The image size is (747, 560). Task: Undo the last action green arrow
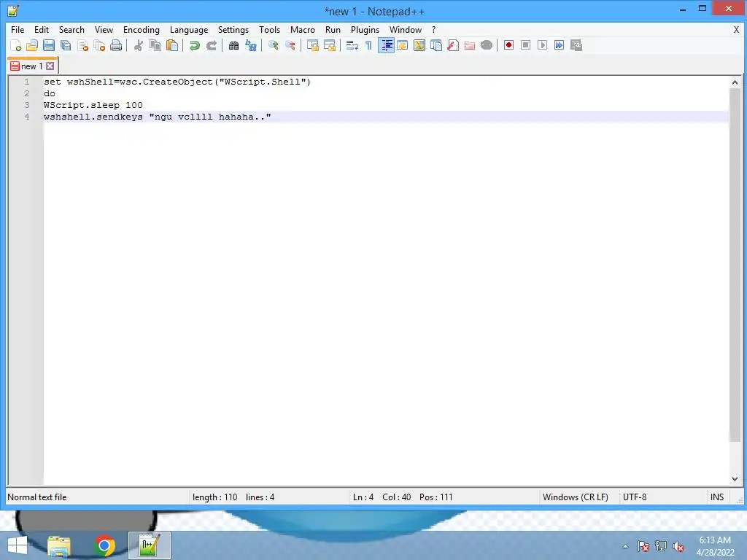(x=194, y=45)
